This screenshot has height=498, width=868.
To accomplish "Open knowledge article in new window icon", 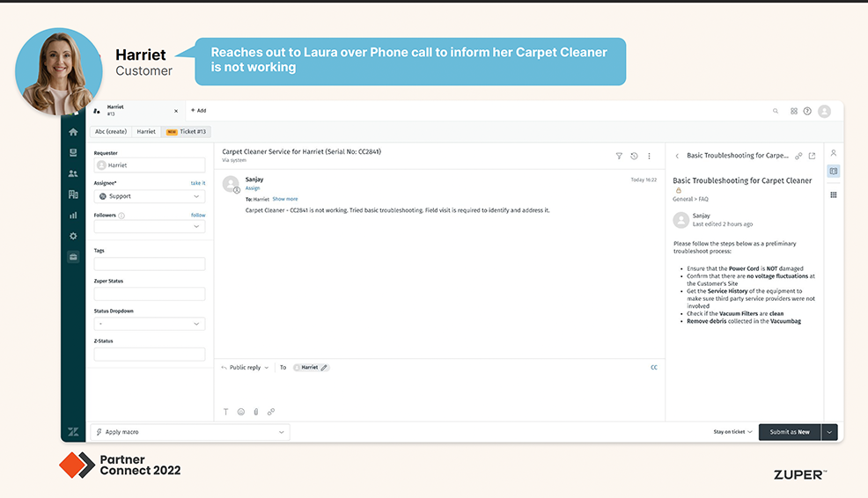I will 812,156.
